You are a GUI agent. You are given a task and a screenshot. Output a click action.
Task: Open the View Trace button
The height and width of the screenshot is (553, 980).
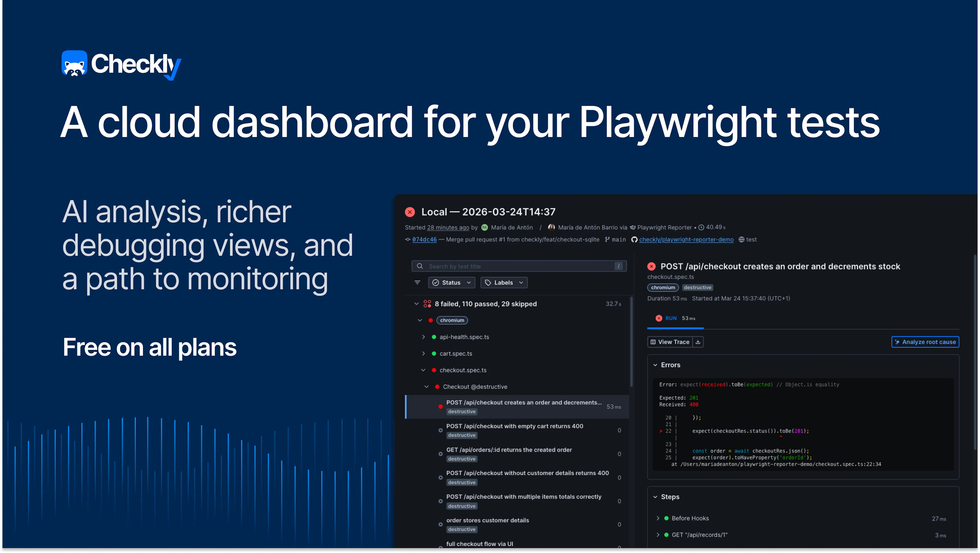670,342
